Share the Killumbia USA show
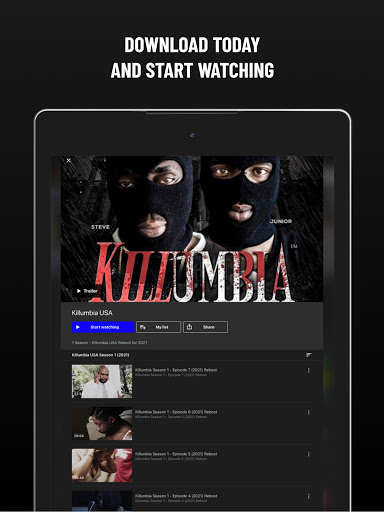Viewport: 384px width, 512px height. tap(205, 327)
